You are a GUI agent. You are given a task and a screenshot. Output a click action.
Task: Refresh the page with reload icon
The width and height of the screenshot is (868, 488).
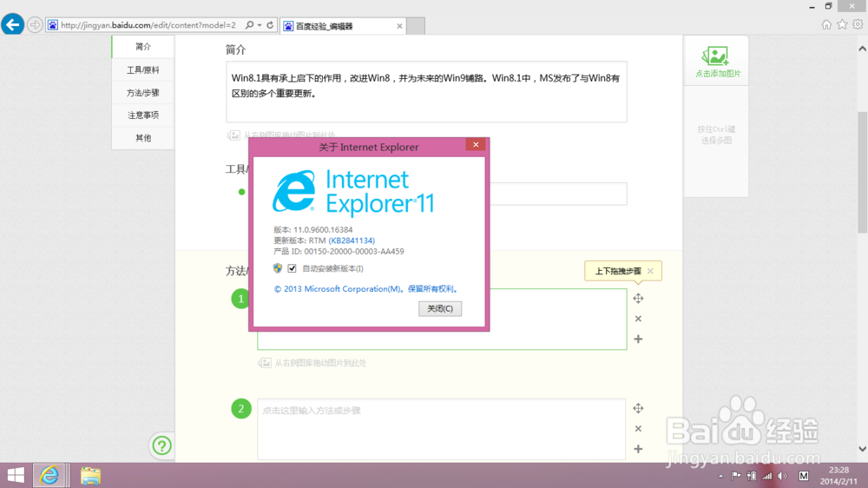pos(270,25)
